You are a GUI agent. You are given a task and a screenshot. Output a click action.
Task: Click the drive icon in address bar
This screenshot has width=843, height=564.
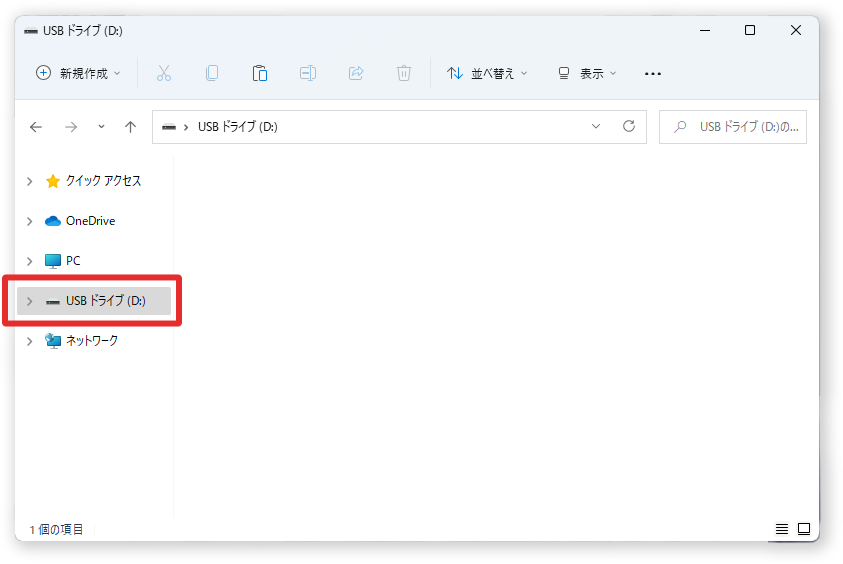pyautogui.click(x=169, y=127)
